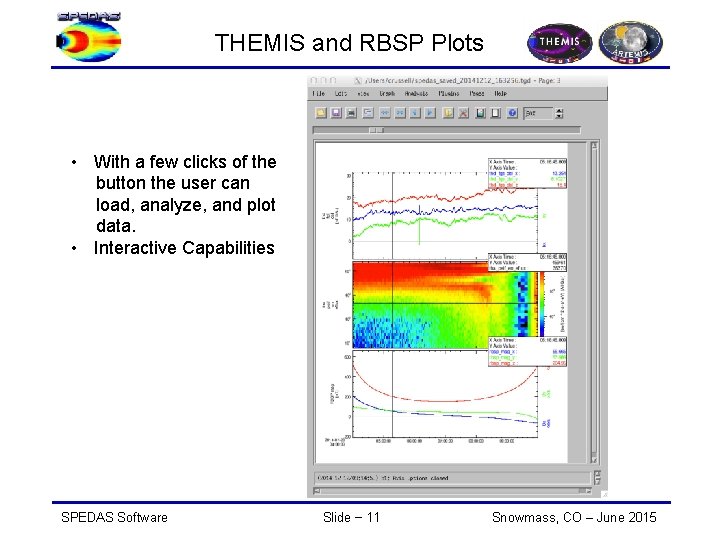Click the bottom RBSP magnetometer plot panel
720x540 pixels.
[x=444, y=394]
